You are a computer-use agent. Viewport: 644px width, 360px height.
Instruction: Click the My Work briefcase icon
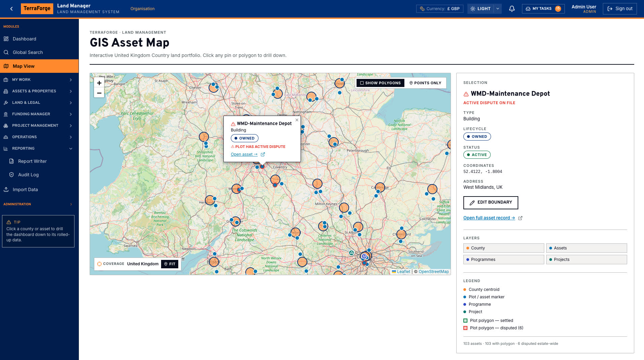[6, 80]
